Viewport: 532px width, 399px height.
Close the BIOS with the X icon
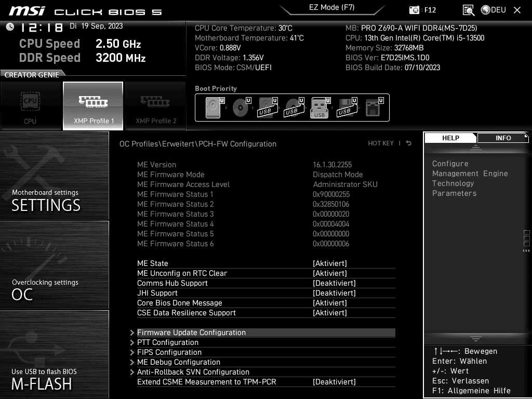[x=517, y=10]
